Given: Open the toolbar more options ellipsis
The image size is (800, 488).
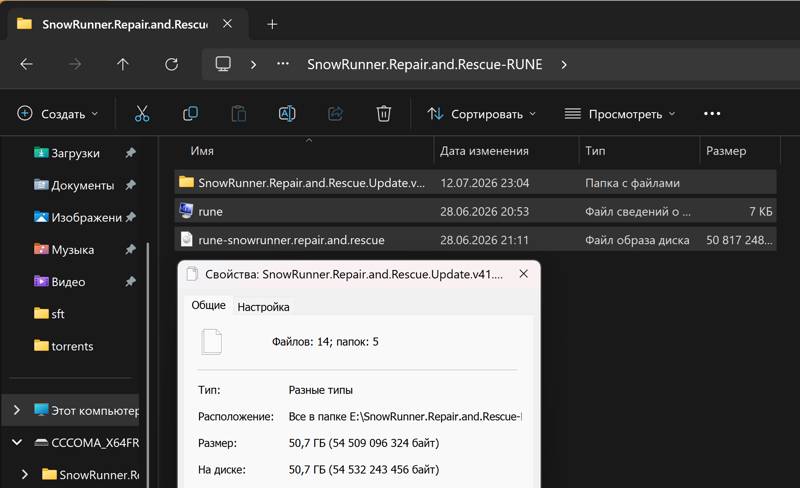Looking at the screenshot, I should point(712,113).
